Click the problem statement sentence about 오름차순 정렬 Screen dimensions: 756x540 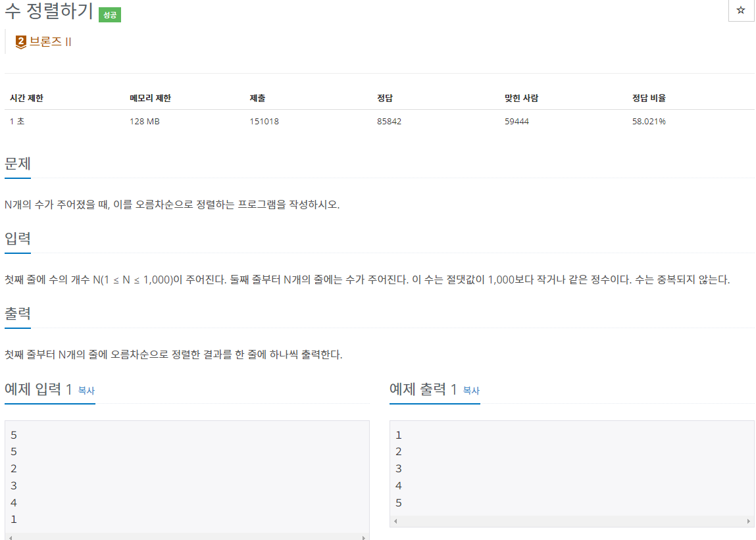[x=172, y=205]
